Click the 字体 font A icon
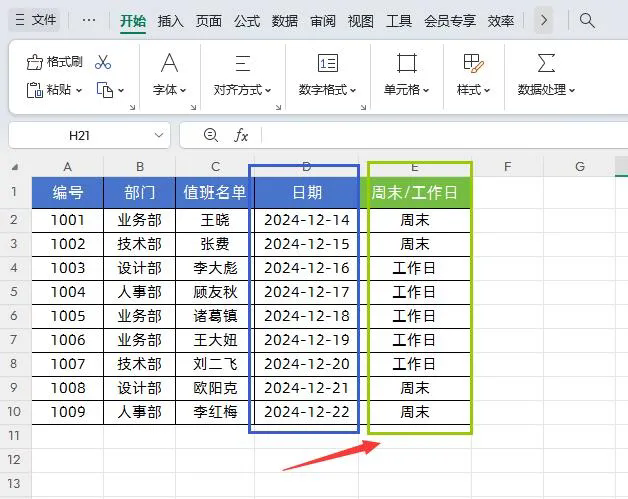 coord(169,63)
